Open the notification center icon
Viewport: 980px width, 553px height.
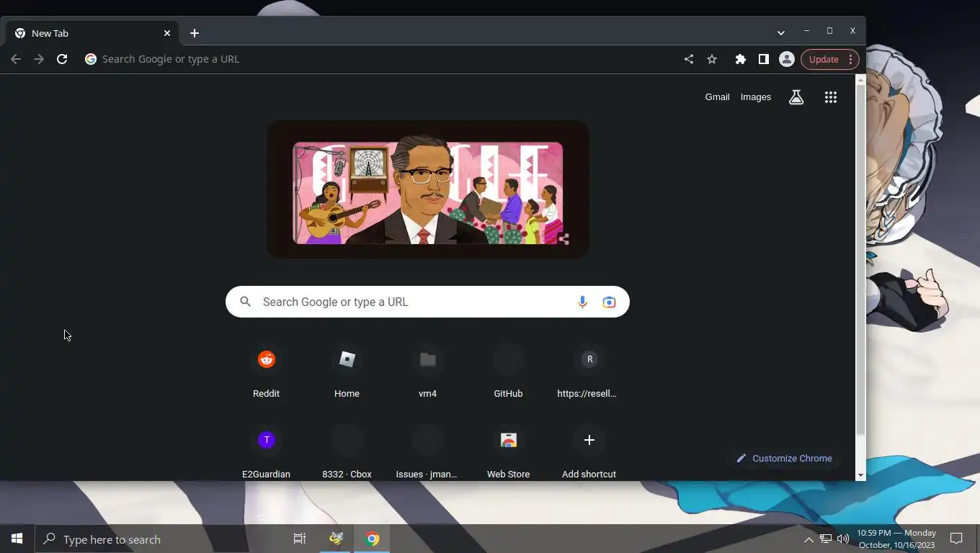(956, 539)
